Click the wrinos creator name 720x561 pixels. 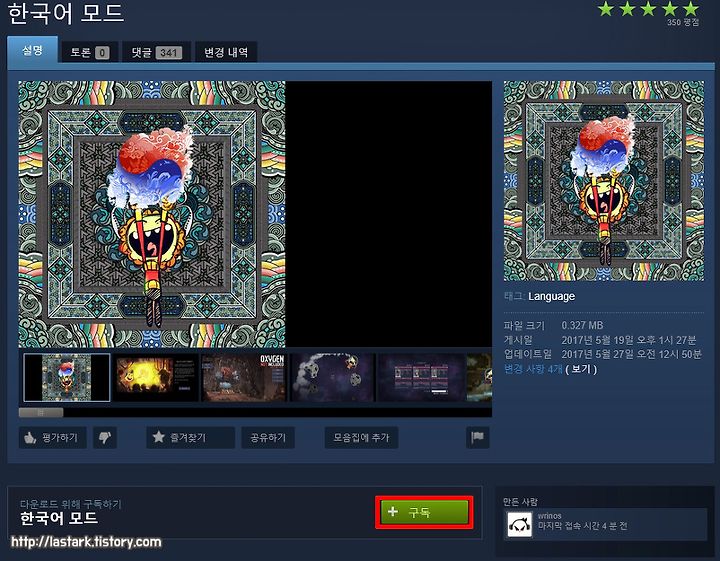550,516
